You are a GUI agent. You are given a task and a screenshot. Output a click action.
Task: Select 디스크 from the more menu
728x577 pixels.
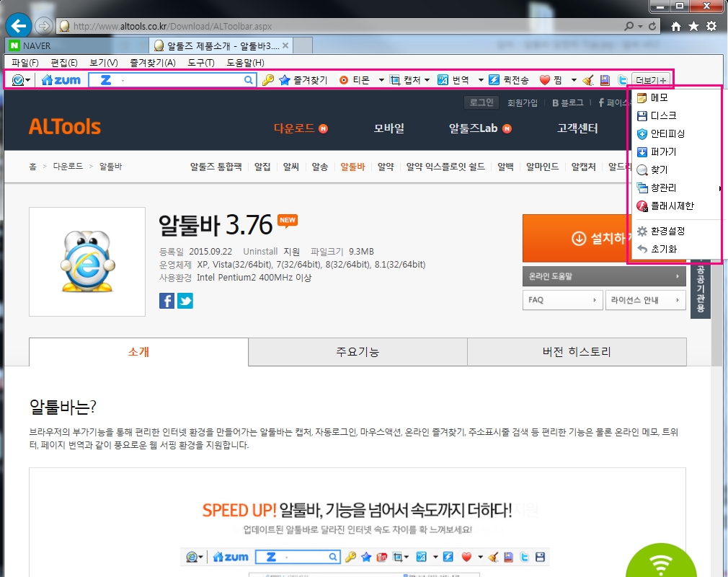[x=678, y=115]
